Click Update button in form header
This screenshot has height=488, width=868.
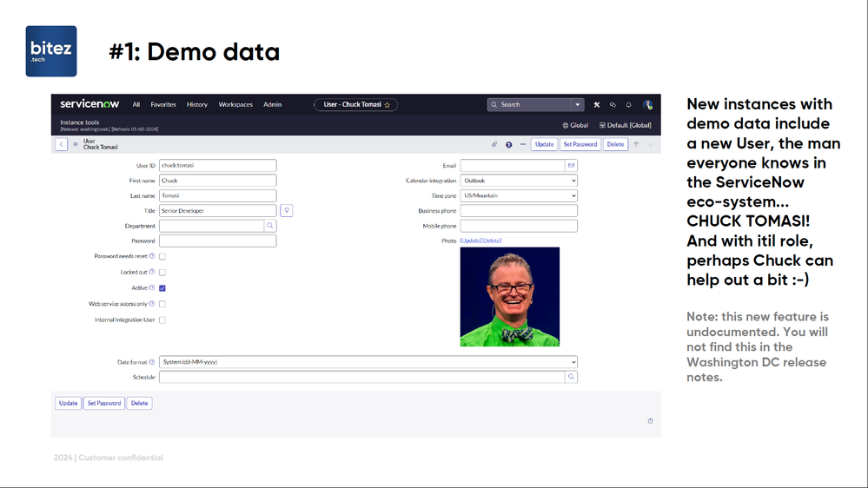[544, 144]
